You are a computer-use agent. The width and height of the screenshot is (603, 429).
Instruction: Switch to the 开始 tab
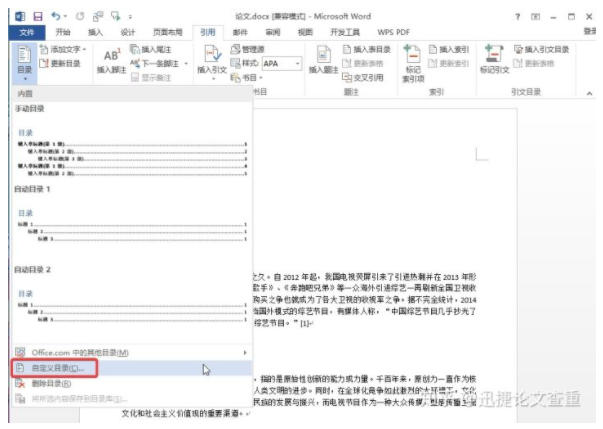63,32
